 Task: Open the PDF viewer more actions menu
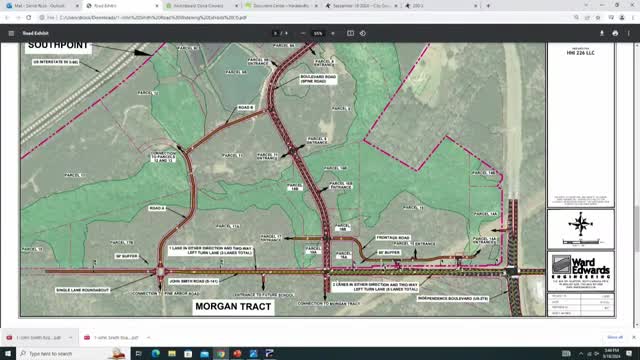click(x=629, y=33)
